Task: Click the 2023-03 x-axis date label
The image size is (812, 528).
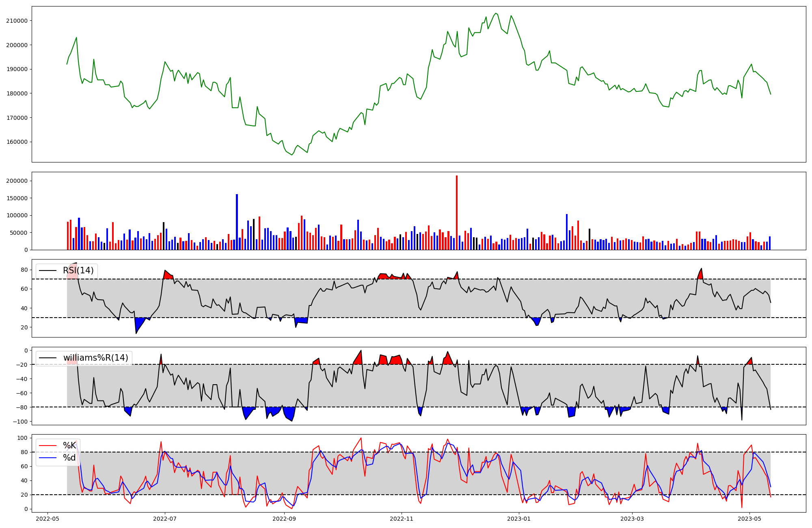Action: [632, 519]
